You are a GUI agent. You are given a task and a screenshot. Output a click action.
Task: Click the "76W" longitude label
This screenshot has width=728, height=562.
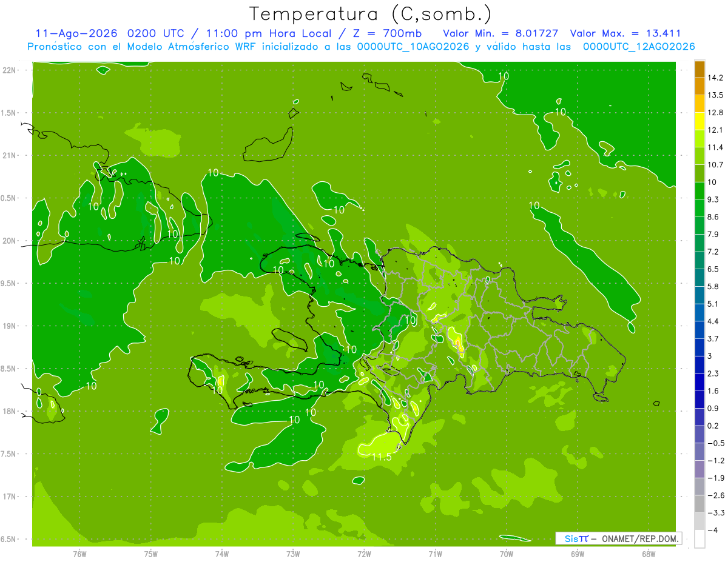(79, 554)
